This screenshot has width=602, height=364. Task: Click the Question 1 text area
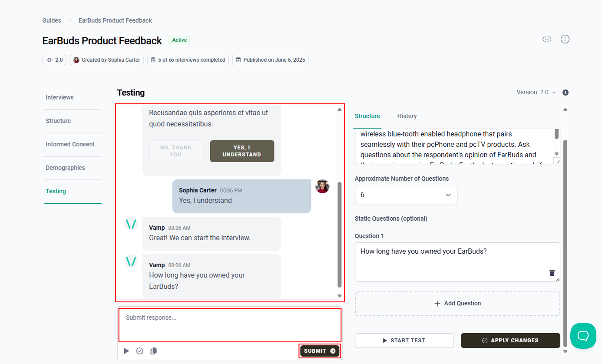pyautogui.click(x=457, y=262)
